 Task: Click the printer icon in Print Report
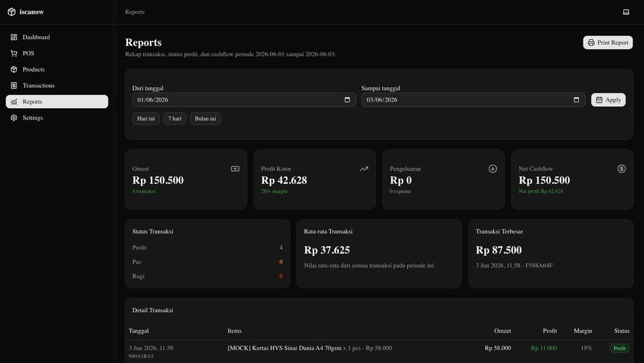[x=591, y=43]
